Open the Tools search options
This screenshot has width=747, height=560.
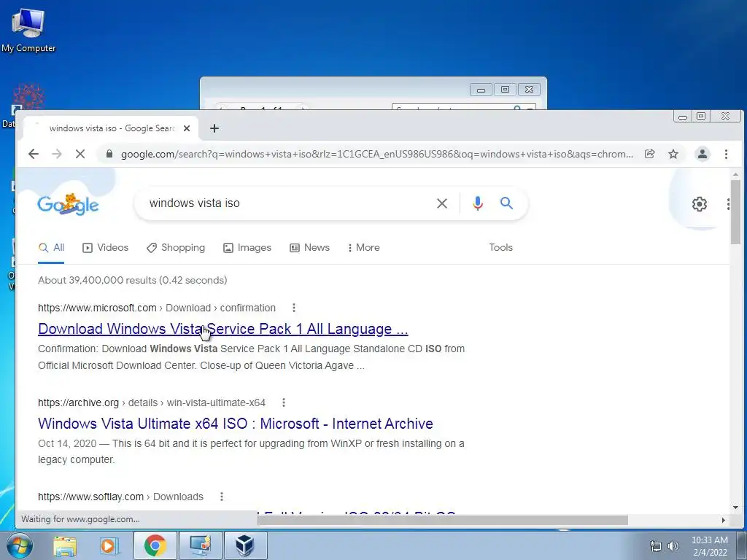click(x=500, y=248)
